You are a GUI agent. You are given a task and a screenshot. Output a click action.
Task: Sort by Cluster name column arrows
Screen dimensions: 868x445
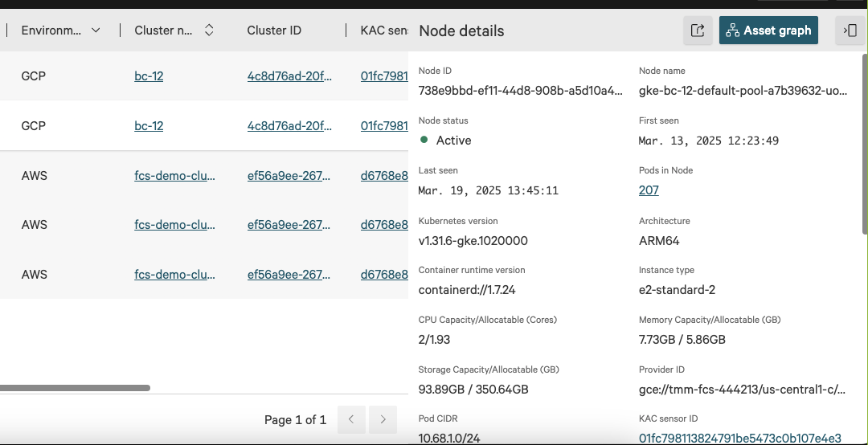tap(209, 31)
